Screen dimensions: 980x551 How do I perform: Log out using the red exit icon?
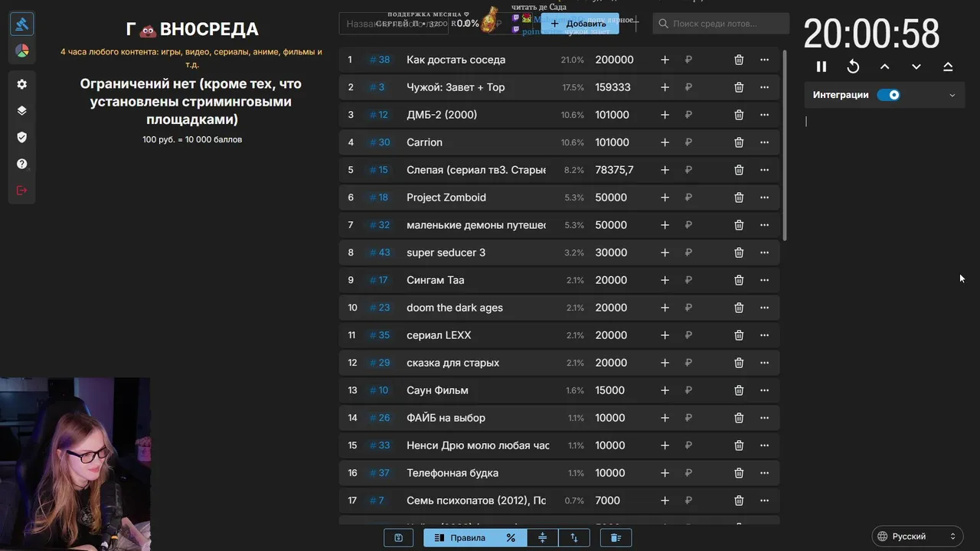[21, 190]
